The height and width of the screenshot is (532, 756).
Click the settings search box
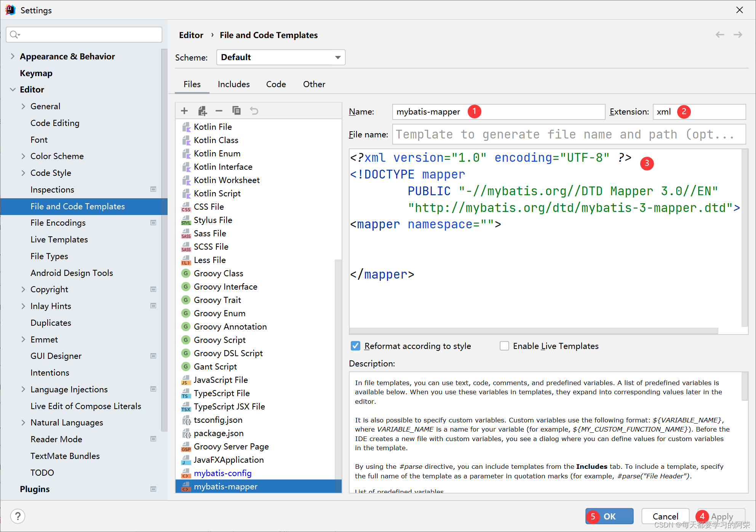(84, 35)
